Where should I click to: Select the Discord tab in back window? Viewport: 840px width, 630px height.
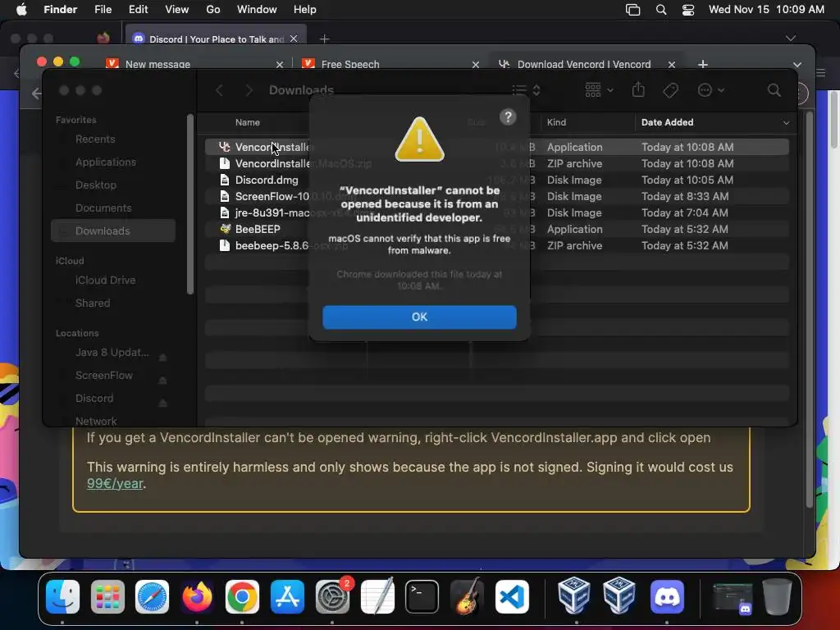[214, 39]
